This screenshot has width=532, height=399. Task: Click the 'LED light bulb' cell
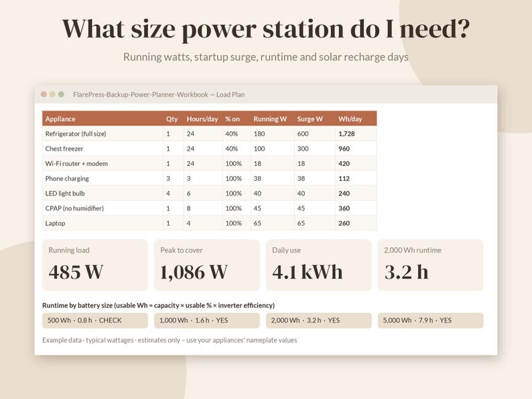pyautogui.click(x=103, y=193)
